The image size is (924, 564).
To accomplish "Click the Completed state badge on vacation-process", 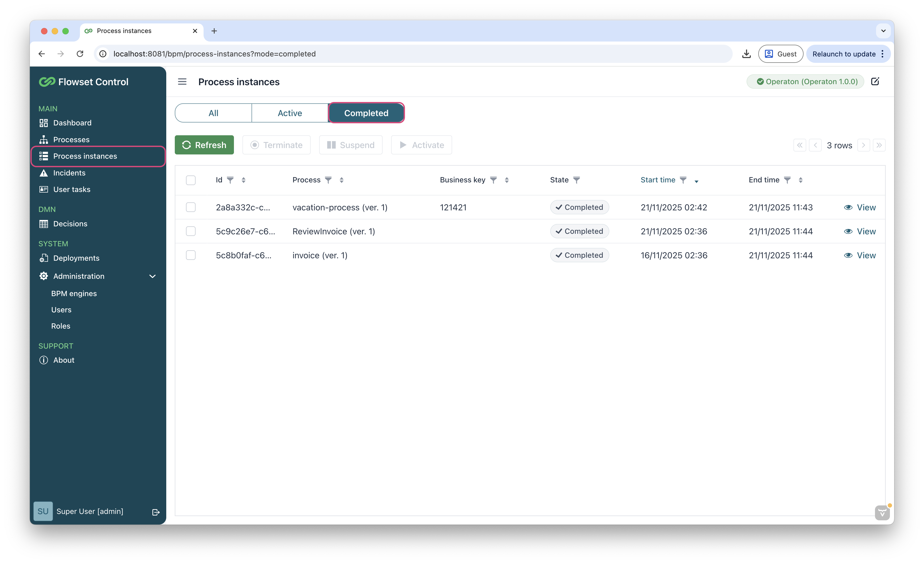I will point(579,207).
